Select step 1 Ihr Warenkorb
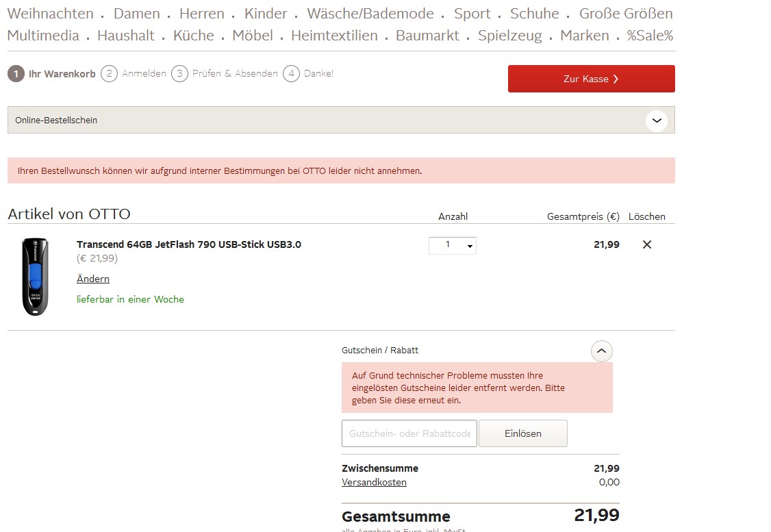The image size is (771, 532). (51, 74)
